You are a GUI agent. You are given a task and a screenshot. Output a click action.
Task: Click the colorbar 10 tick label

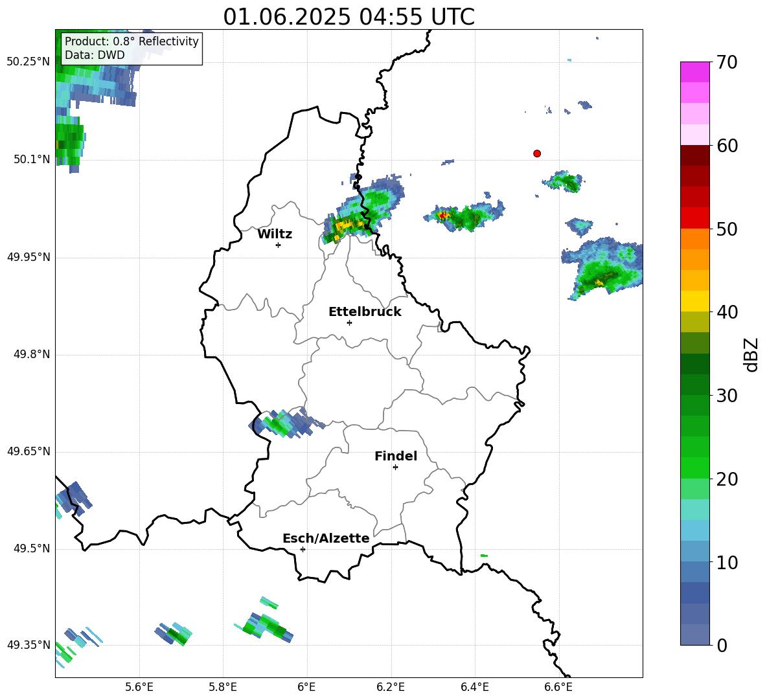click(x=727, y=562)
